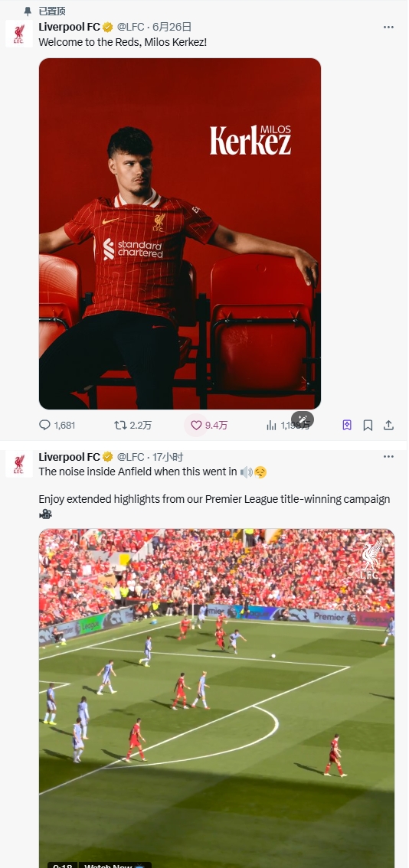Play the Anfield goal video

pos(217,698)
